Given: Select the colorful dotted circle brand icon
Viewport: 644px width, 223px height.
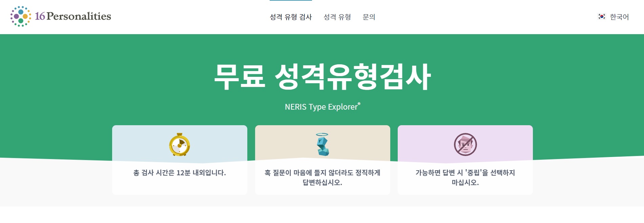Looking at the screenshot, I should pos(20,16).
